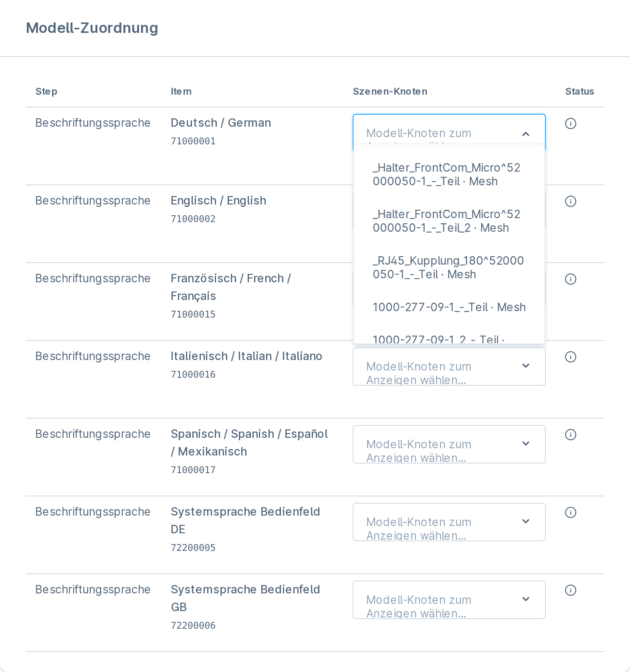Click Beschriftungssprache step in Englisch / English row

(x=93, y=200)
